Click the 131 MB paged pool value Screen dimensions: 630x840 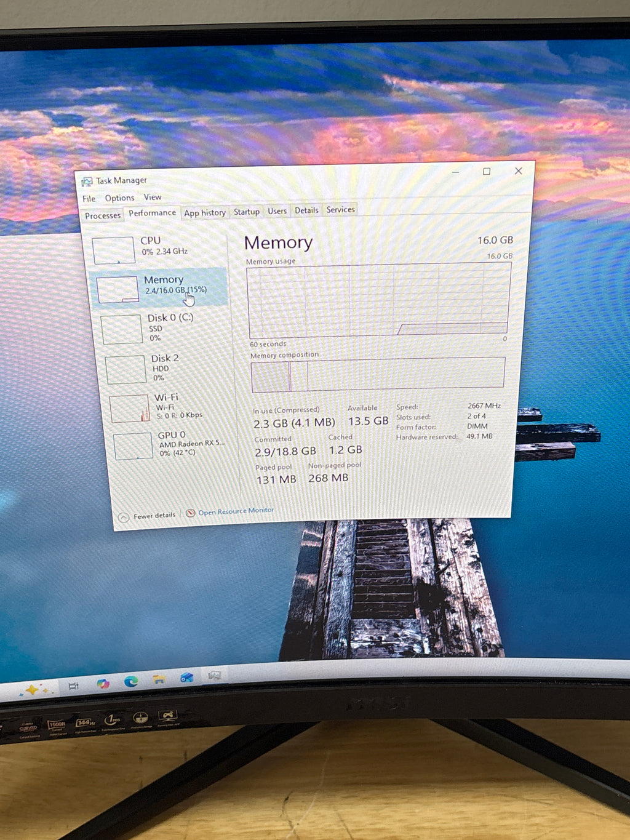(x=276, y=479)
